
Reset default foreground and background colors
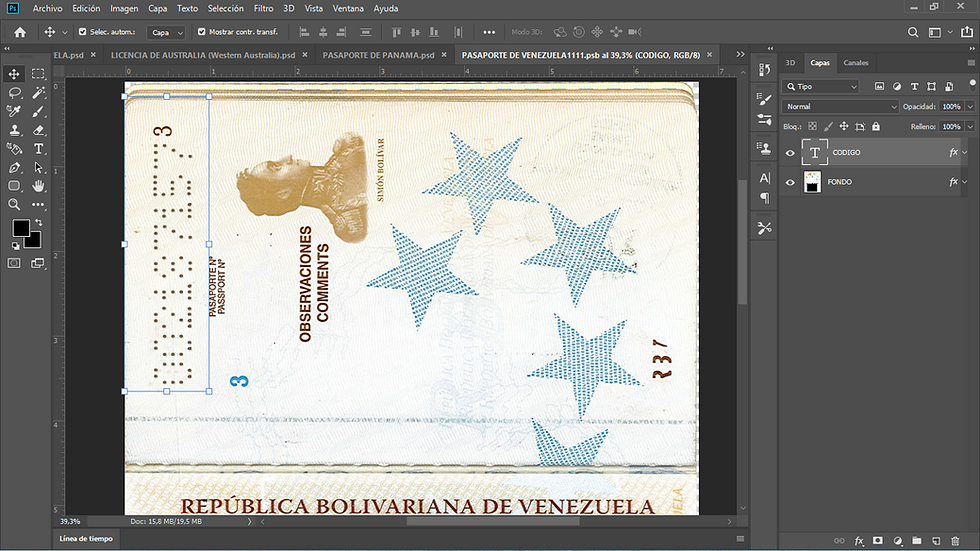point(15,246)
